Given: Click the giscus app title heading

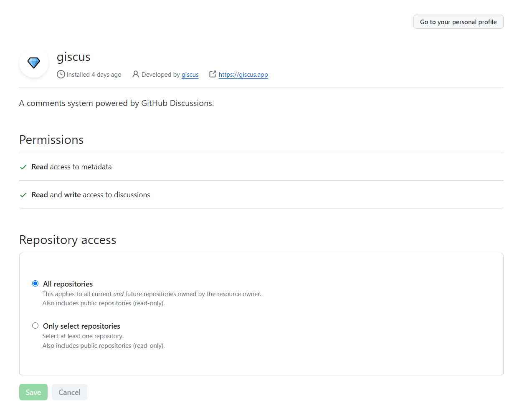Looking at the screenshot, I should 73,57.
